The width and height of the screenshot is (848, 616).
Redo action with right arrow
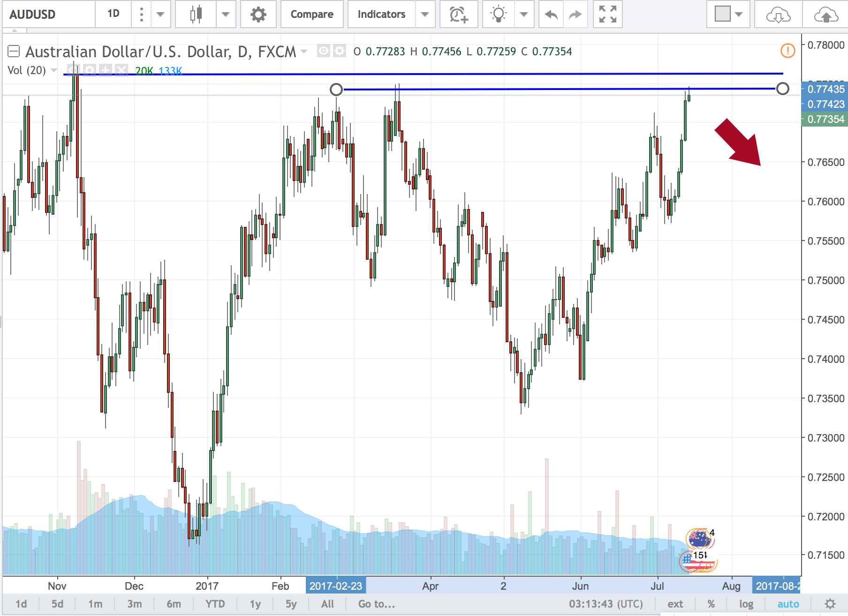coord(575,15)
